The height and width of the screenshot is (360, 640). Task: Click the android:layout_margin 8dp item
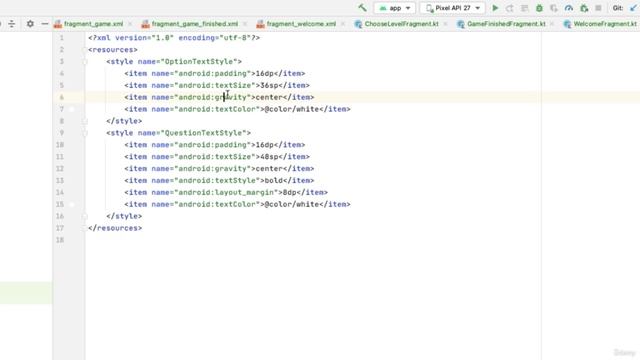(226, 192)
